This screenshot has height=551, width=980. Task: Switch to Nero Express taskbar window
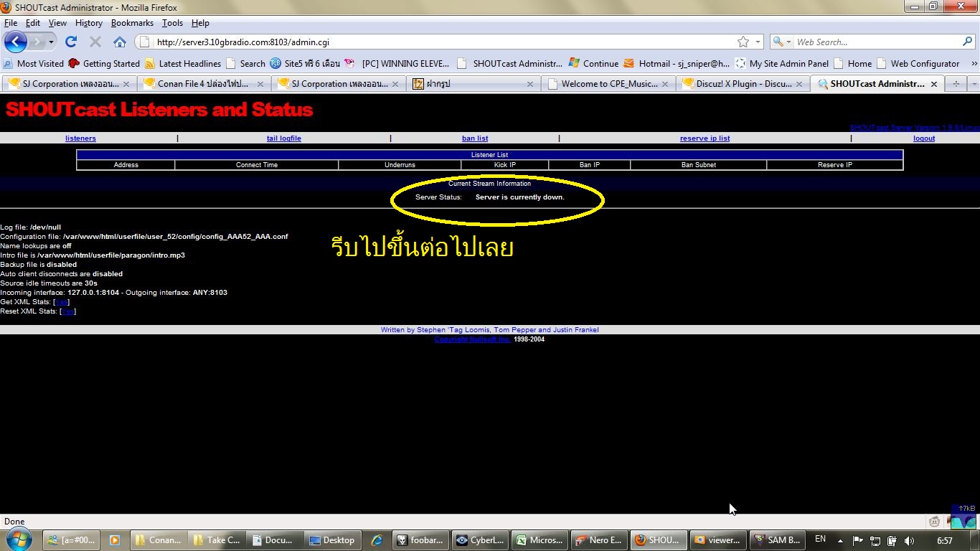600,540
